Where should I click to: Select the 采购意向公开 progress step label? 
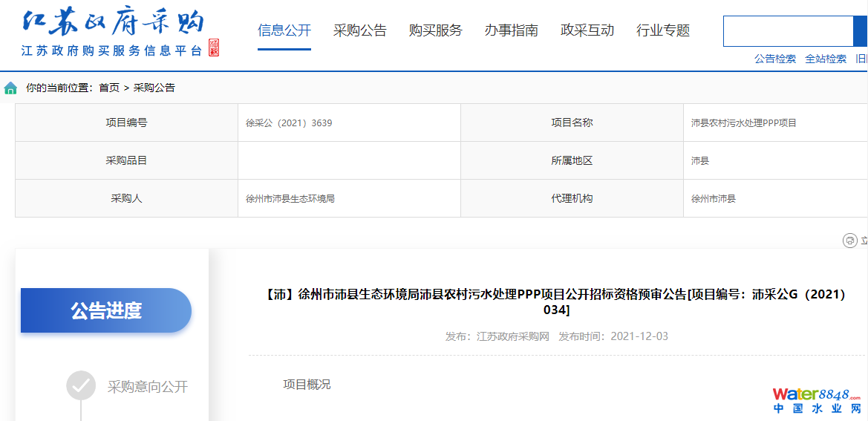[148, 387]
